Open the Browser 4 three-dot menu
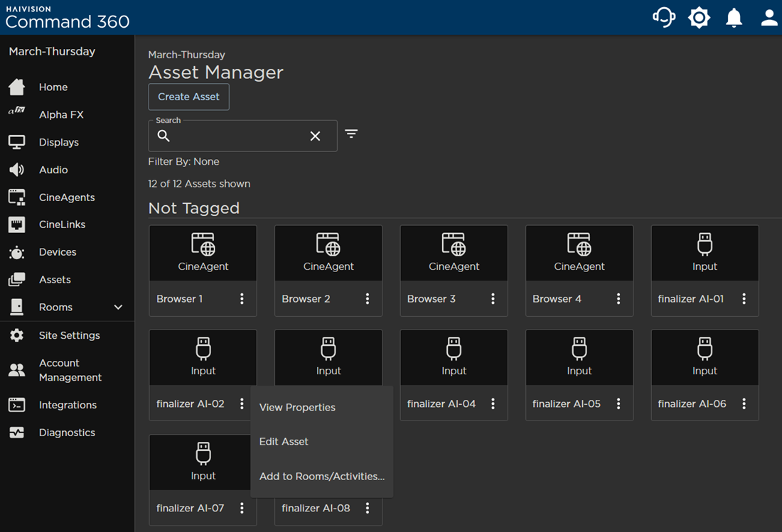Screen dimensions: 782x532 pyautogui.click(x=618, y=298)
